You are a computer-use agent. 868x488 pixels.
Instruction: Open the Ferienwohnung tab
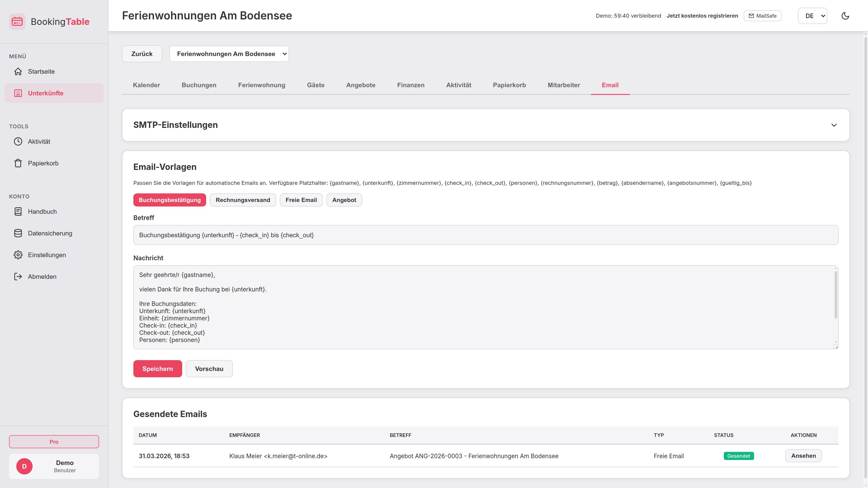[x=262, y=85]
